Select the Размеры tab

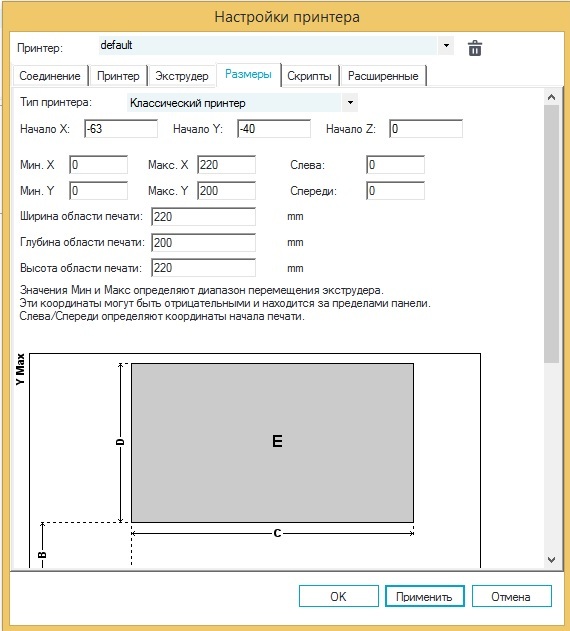pos(248,74)
